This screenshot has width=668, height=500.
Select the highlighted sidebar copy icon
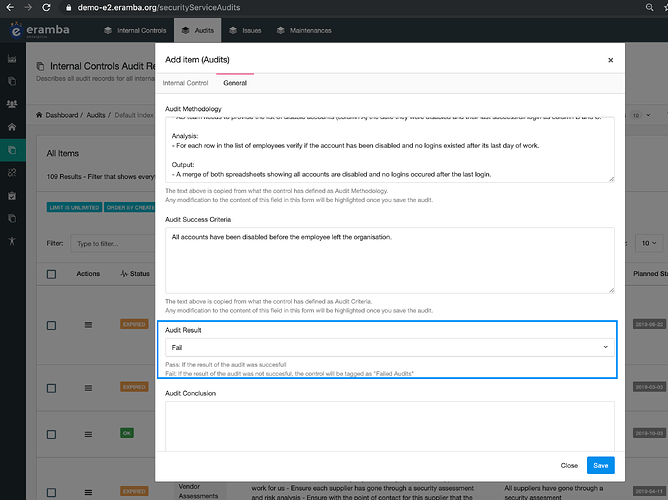[x=12, y=150]
